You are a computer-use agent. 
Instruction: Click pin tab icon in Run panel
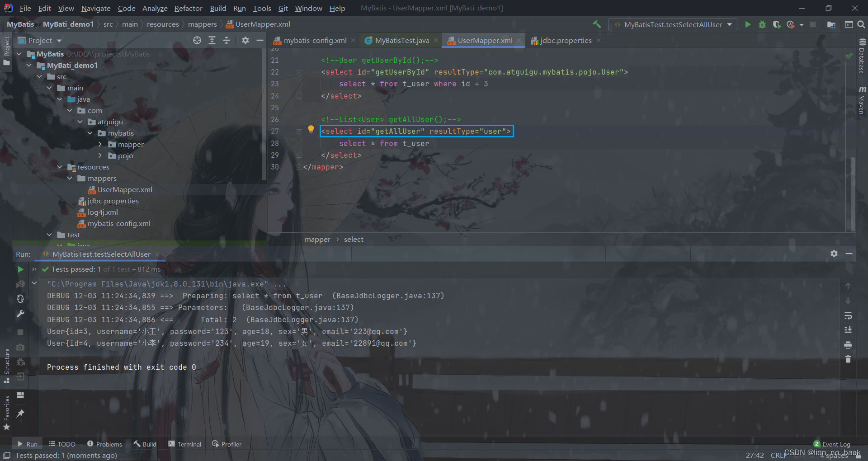20,414
